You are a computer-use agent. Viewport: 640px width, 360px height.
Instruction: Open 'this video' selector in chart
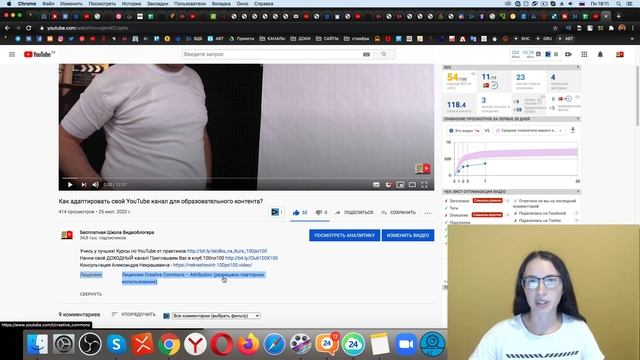464,131
